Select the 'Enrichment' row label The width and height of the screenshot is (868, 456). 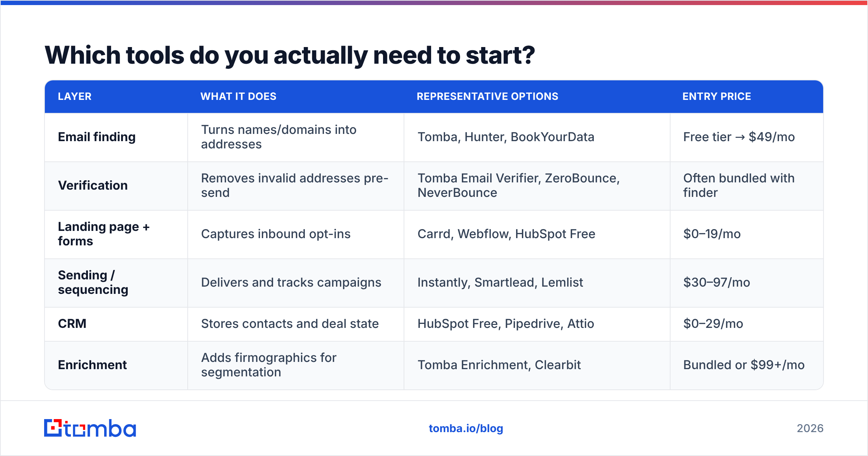[92, 365]
